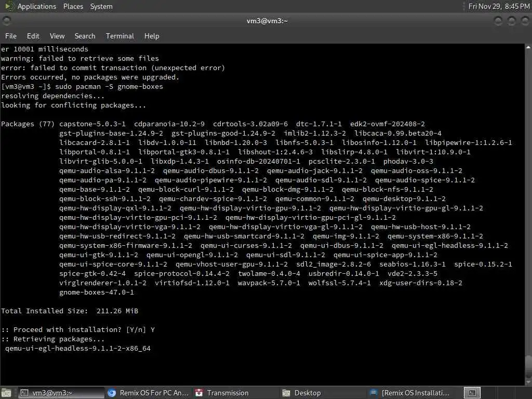Open the Search menu
Screen dimensions: 532x399
[85, 36]
